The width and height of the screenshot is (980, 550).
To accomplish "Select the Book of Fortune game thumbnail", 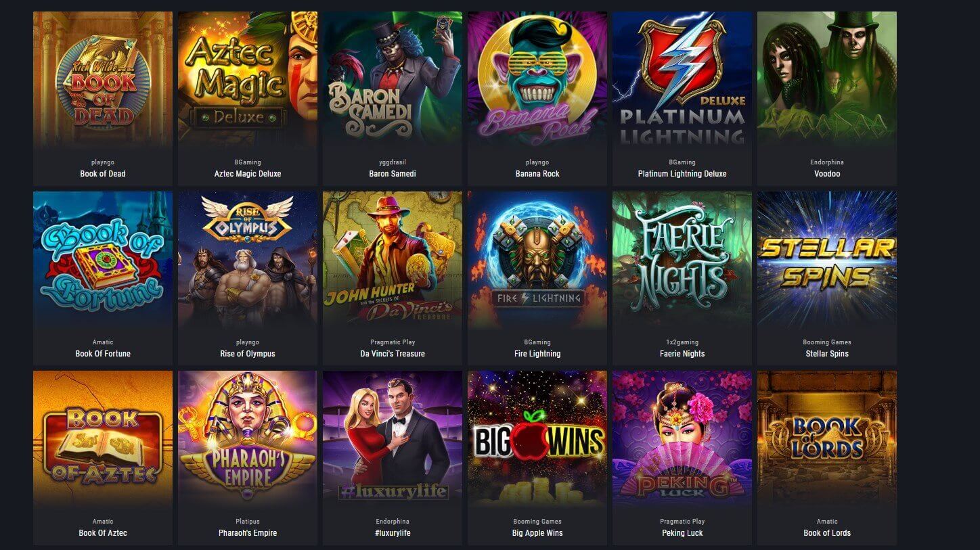I will tap(103, 260).
